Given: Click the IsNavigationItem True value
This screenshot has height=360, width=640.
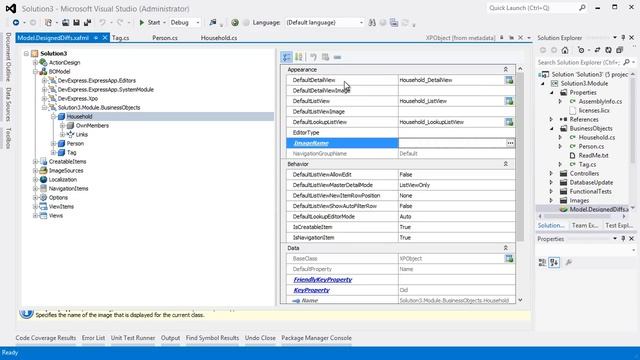Looking at the screenshot, I should point(405,238).
